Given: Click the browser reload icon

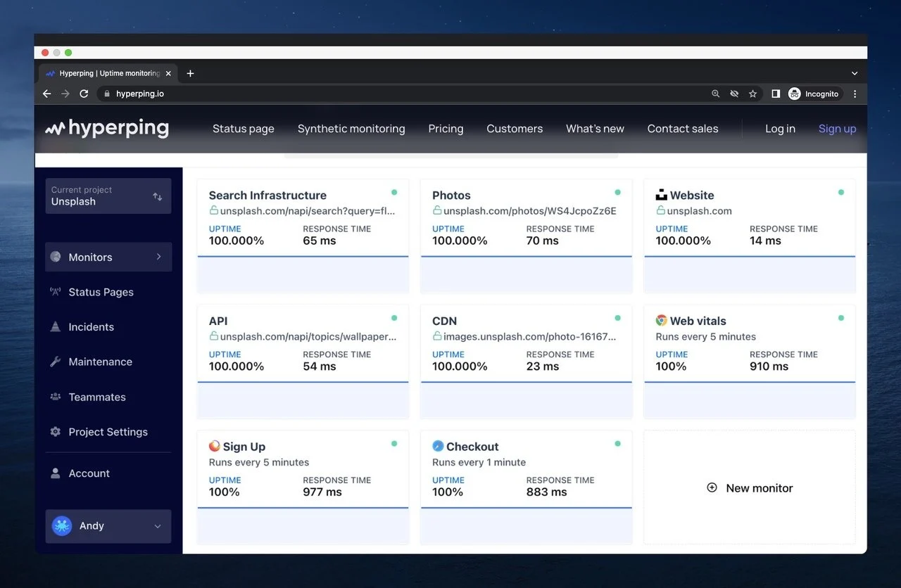Looking at the screenshot, I should click(x=84, y=94).
